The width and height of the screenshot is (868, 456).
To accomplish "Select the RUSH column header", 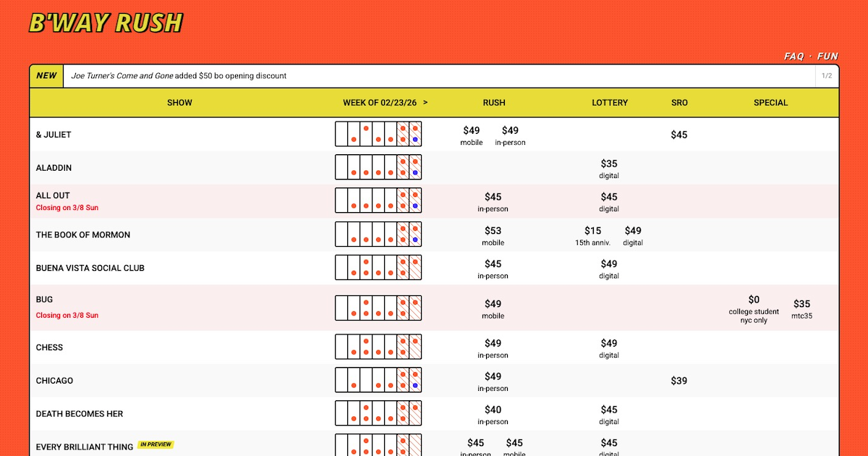I will (494, 103).
